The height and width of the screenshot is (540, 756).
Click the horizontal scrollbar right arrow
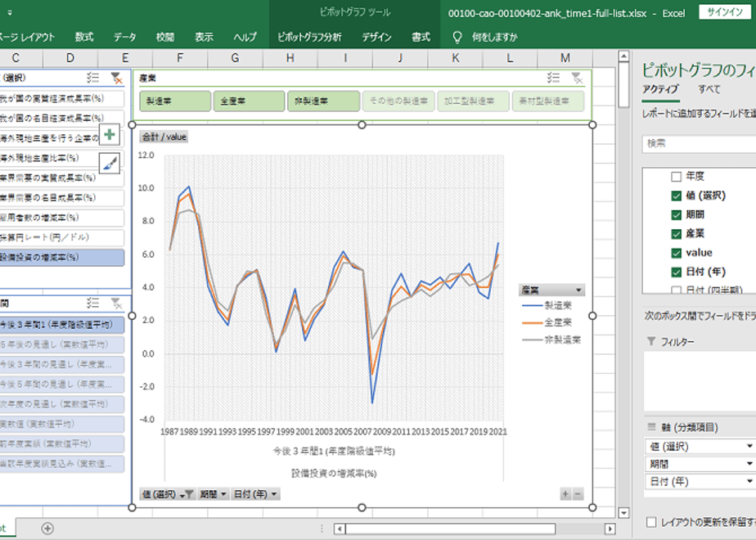point(610,529)
